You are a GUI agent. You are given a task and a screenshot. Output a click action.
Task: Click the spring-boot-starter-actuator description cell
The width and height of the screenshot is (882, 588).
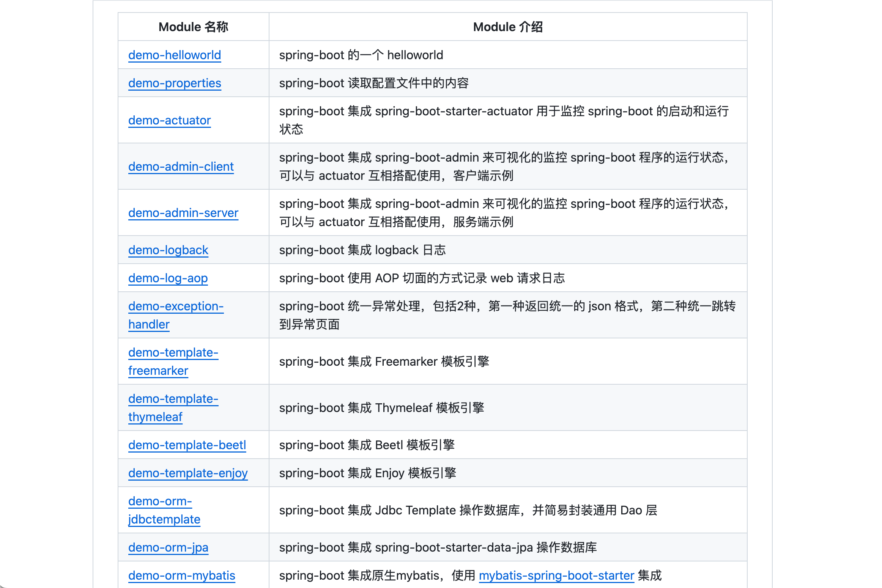point(508,120)
